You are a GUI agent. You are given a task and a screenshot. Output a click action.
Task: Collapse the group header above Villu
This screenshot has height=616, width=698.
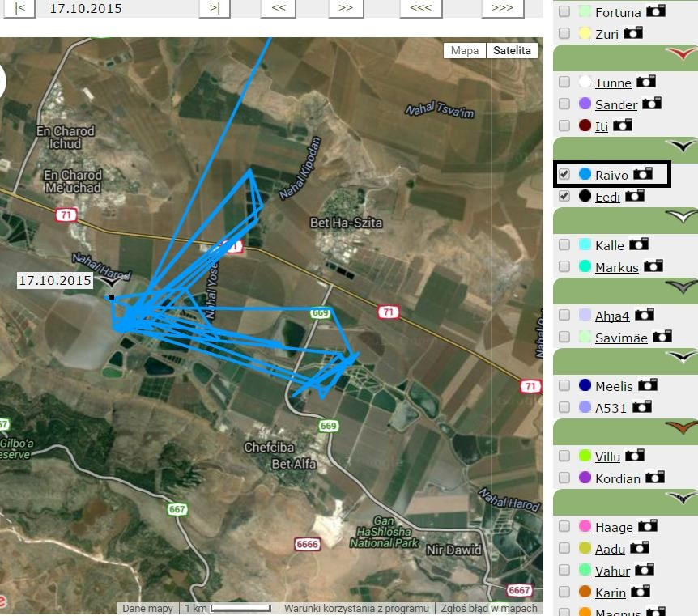[625, 431]
